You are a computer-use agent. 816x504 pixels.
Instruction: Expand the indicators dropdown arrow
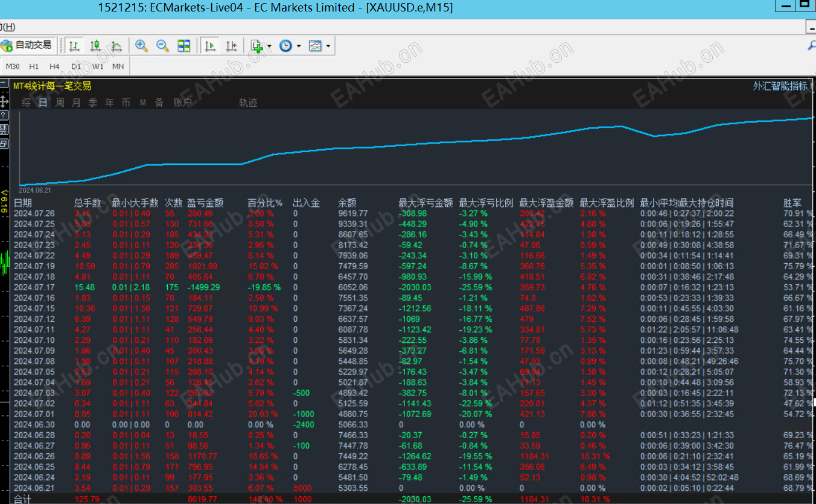269,46
